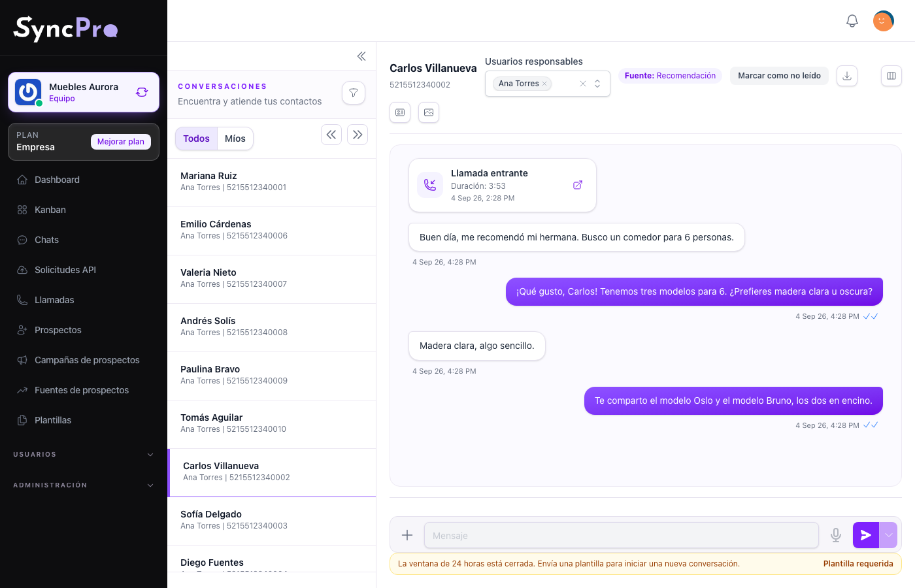Send the message with arrow button
Image resolution: width=915 pixels, height=588 pixels.
(866, 535)
